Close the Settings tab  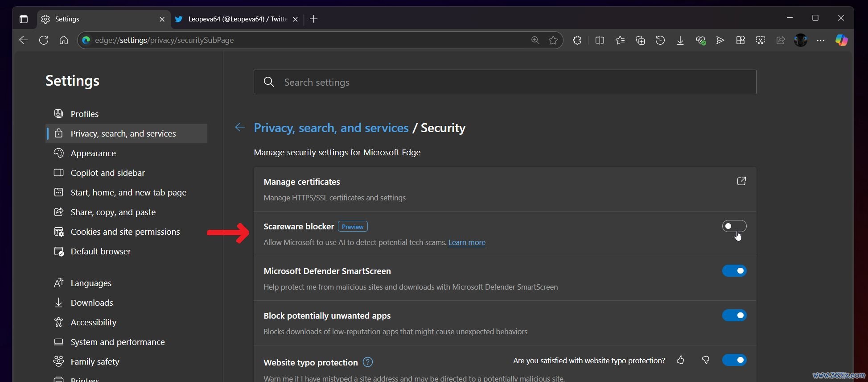[162, 19]
